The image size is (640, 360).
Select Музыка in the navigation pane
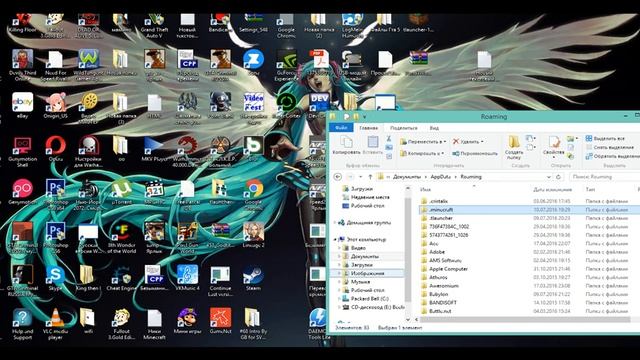coord(360,282)
